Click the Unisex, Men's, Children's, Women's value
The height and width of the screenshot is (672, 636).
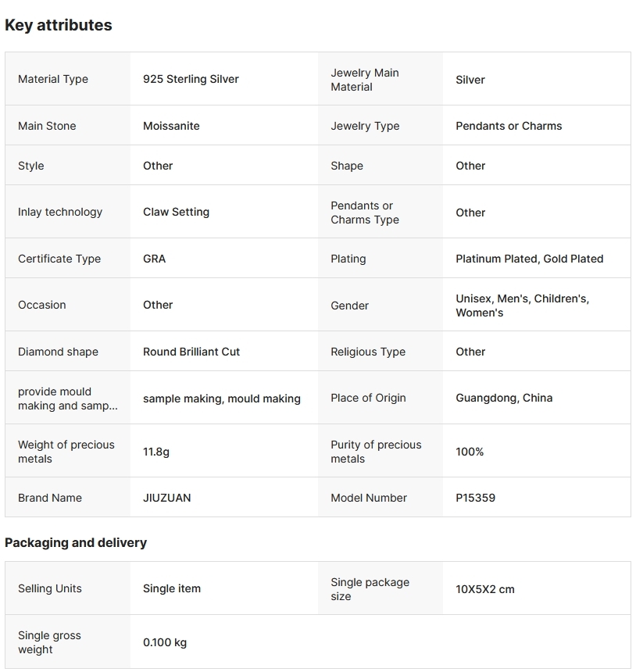(x=522, y=306)
